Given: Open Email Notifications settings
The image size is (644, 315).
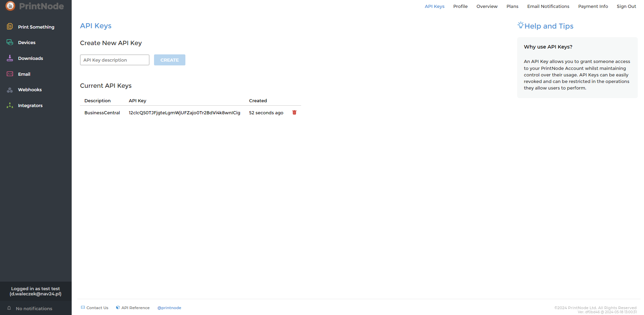Looking at the screenshot, I should coord(548,6).
